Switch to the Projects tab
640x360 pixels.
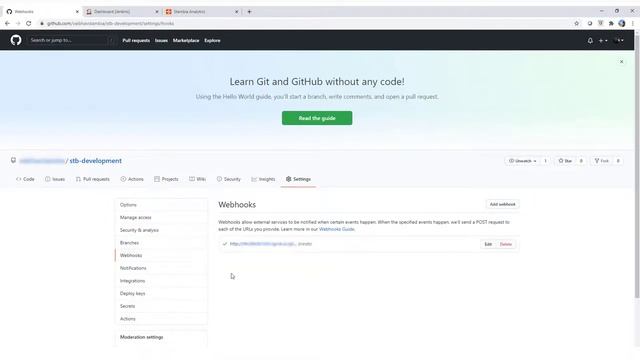pyautogui.click(x=166, y=179)
